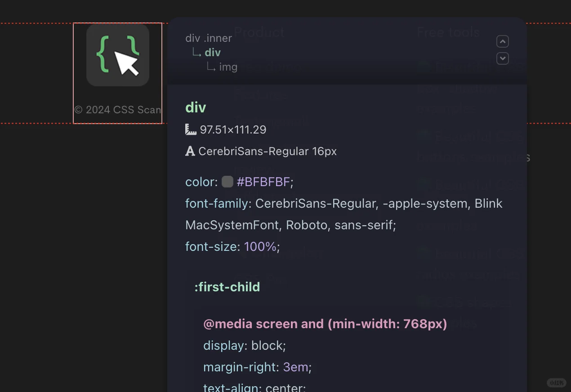
Task: Click the '© 2024 CSS Scan' text
Action: pyautogui.click(x=118, y=110)
